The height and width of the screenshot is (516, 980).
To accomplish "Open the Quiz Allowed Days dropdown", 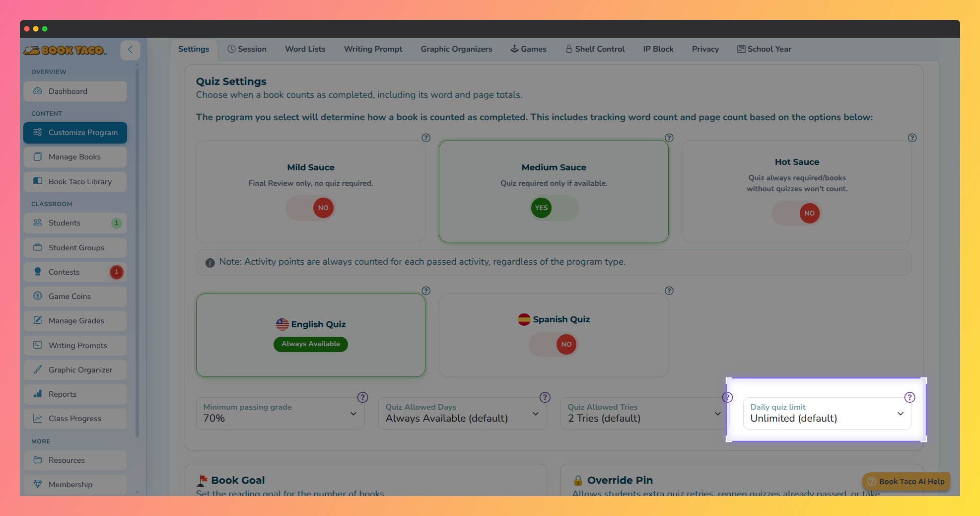I will click(x=463, y=413).
